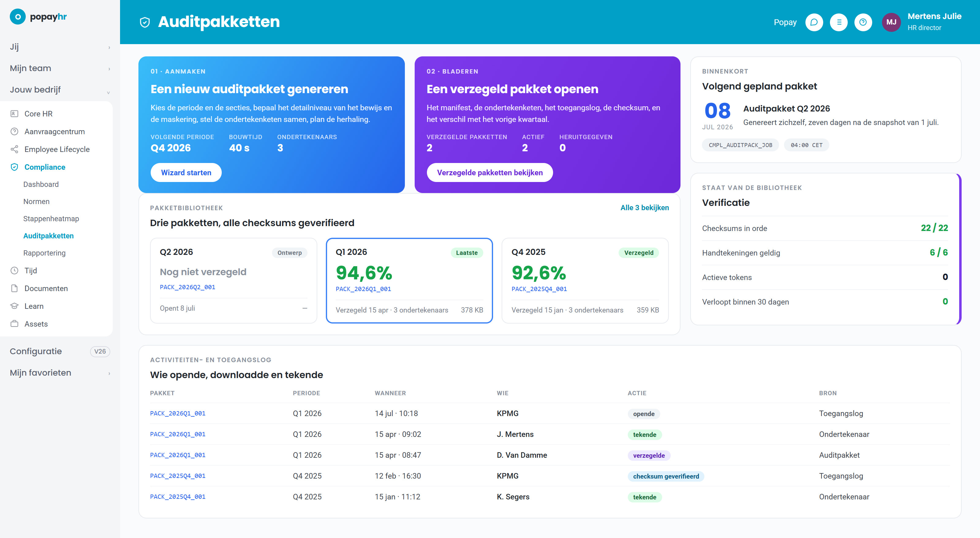Open the Dashboard submenu item

tap(41, 184)
